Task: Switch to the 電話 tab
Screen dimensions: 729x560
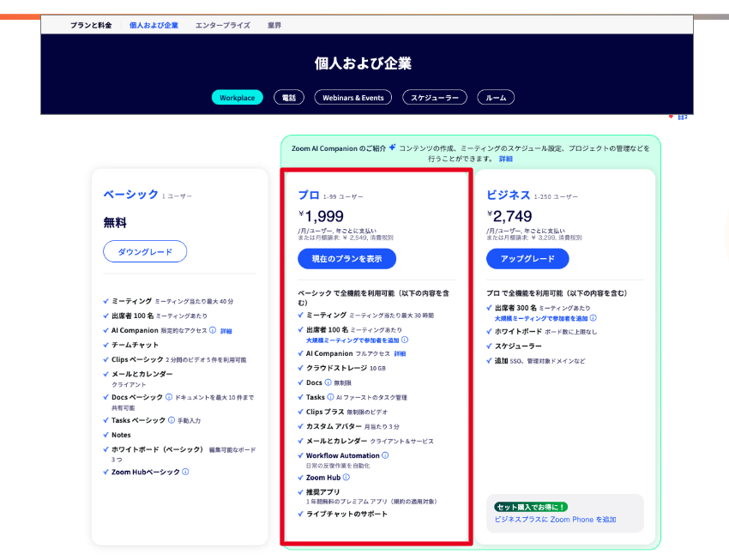Action: (x=288, y=98)
